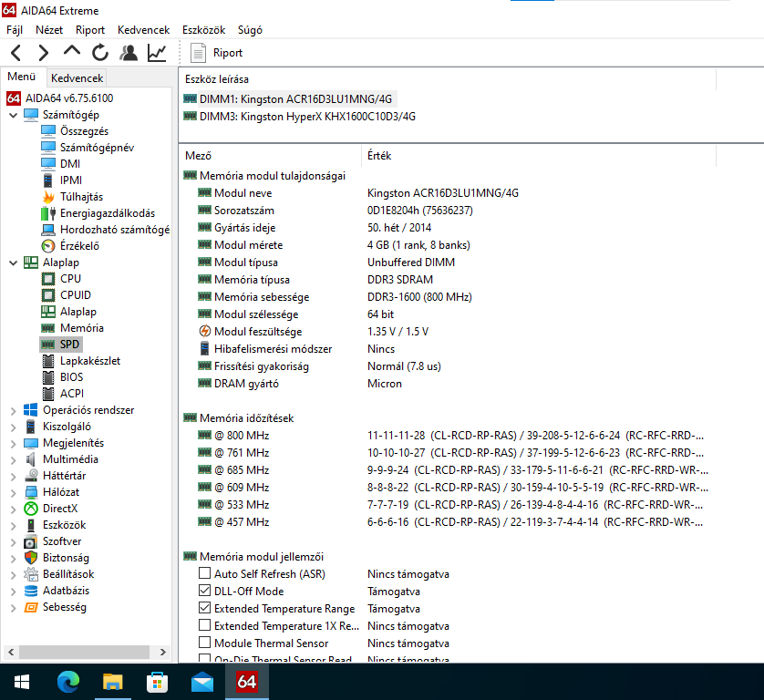Open the BIOS tree item

coord(72,377)
